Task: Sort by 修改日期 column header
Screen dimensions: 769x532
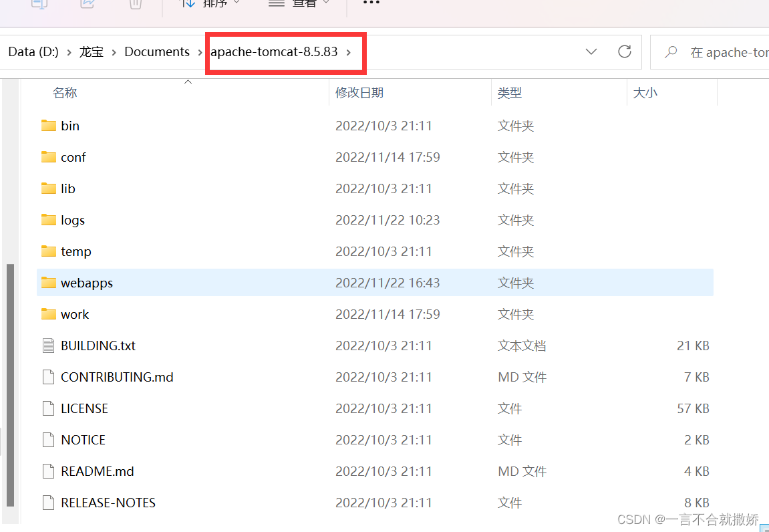Action: coord(359,93)
